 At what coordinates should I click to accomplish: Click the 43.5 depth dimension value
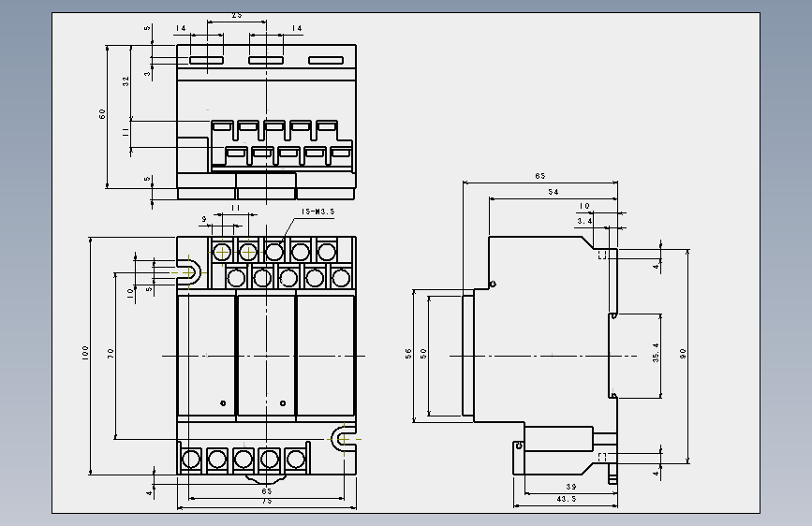[566, 499]
